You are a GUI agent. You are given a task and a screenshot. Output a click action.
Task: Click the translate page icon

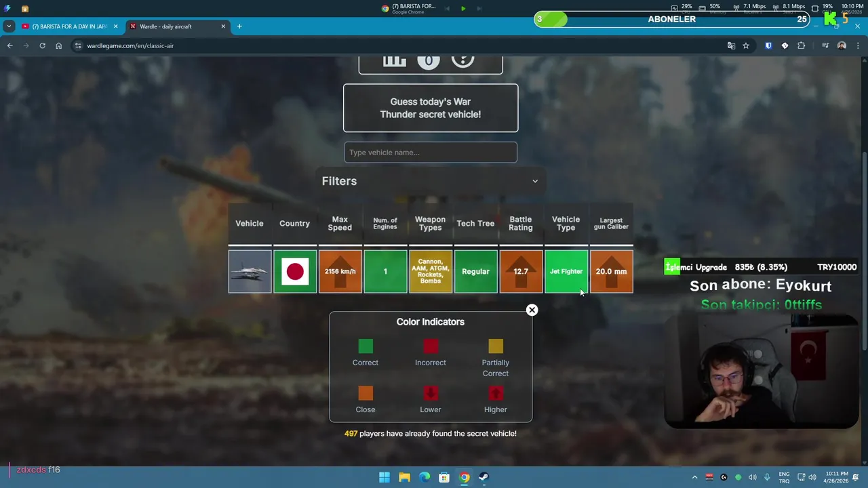731,45
